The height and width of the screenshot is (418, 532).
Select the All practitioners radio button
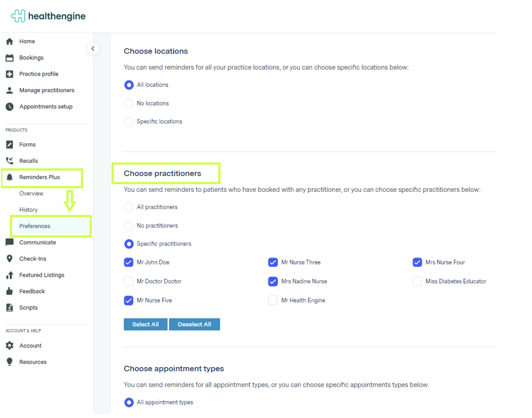point(129,207)
